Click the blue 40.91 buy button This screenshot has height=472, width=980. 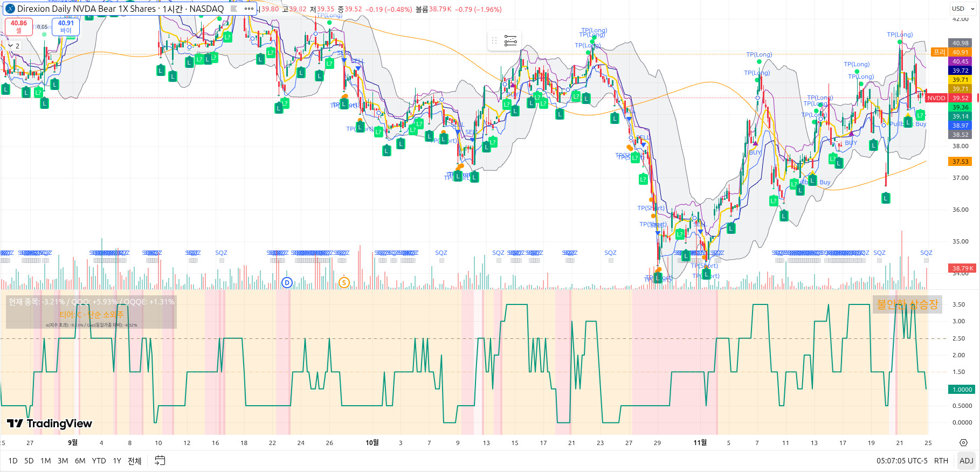tap(66, 26)
